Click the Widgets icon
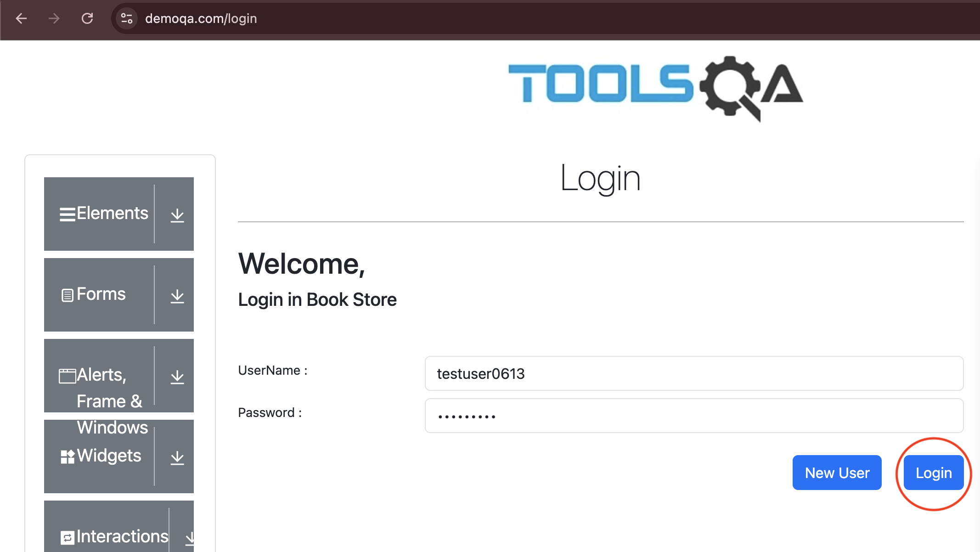Screen dimensions: 980x552 pos(68,456)
